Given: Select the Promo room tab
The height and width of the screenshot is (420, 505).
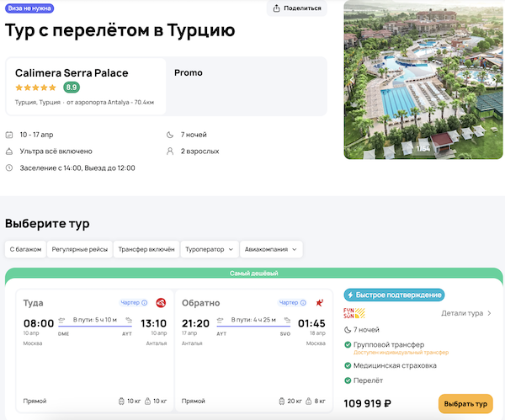Looking at the screenshot, I should (x=189, y=73).
